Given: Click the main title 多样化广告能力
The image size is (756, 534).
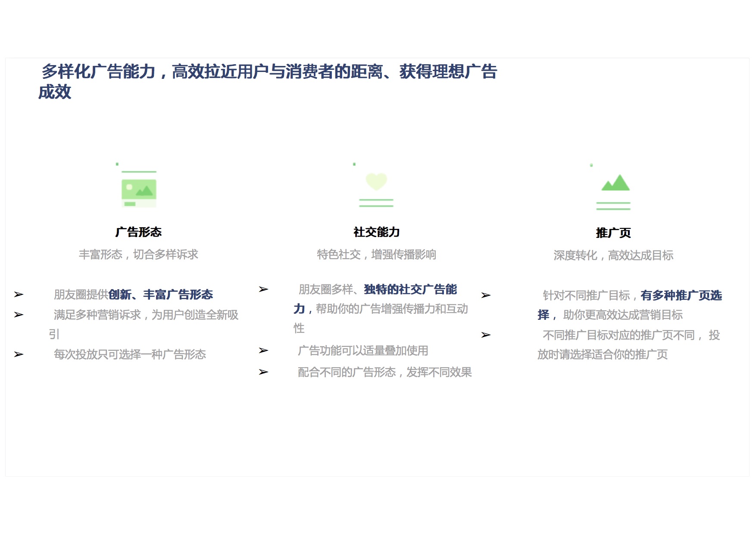Looking at the screenshot, I should tap(98, 72).
